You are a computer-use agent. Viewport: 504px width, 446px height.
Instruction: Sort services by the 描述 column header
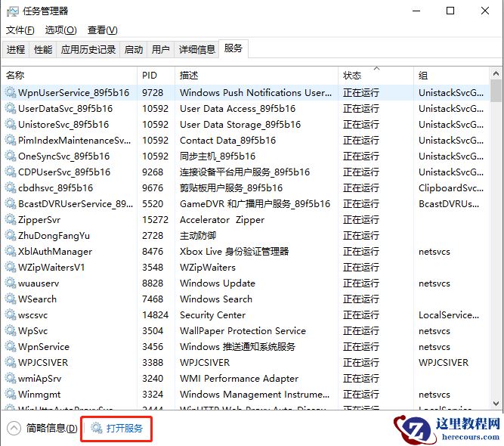[x=256, y=76]
